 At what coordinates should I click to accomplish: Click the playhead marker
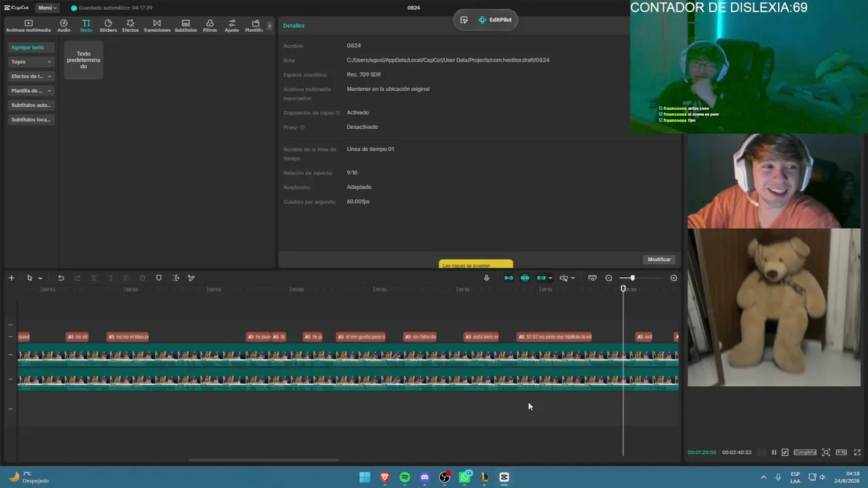click(623, 289)
